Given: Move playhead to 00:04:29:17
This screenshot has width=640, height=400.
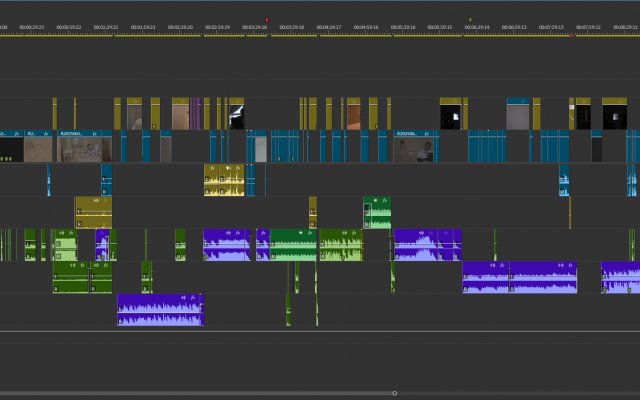Looking at the screenshot, I should [329, 27].
